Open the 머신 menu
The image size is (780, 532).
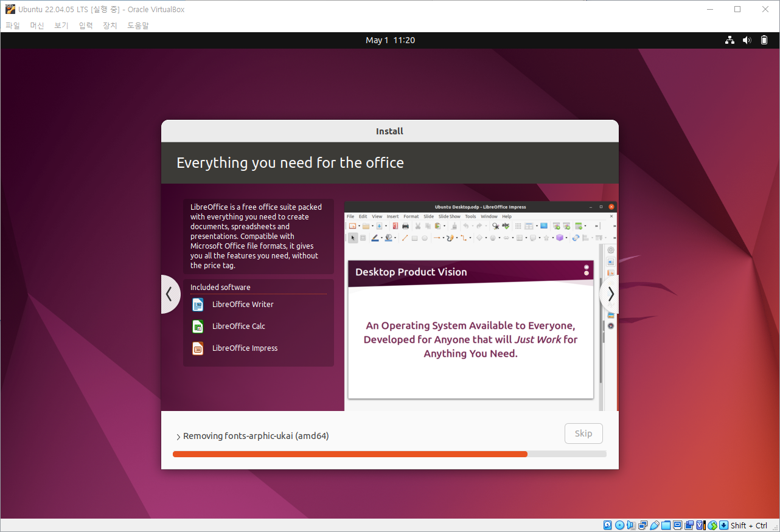(x=37, y=26)
